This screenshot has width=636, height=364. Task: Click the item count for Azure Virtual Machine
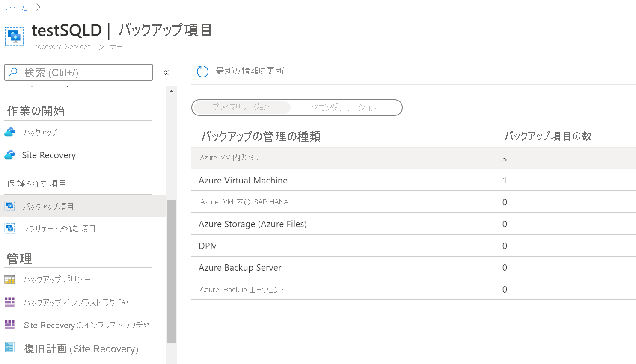(505, 181)
